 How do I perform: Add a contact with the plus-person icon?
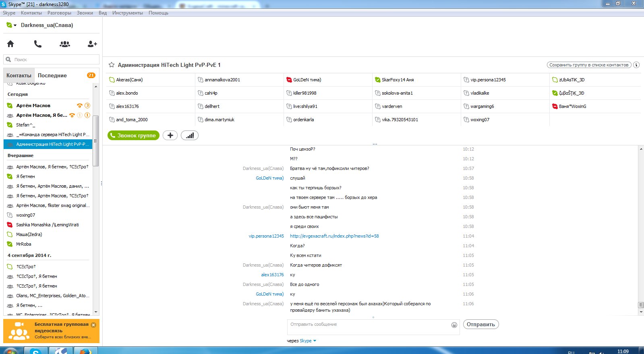click(x=92, y=44)
